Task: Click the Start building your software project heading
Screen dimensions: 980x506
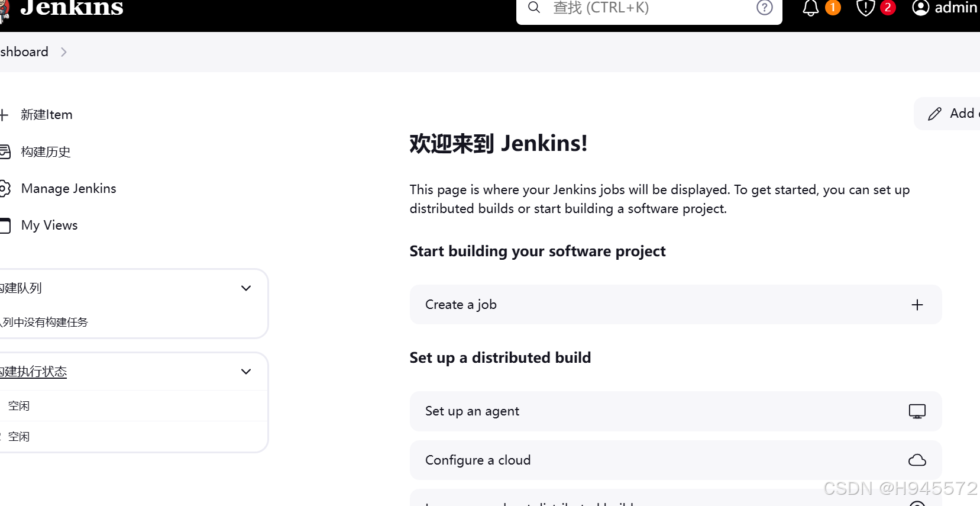Action: point(538,252)
